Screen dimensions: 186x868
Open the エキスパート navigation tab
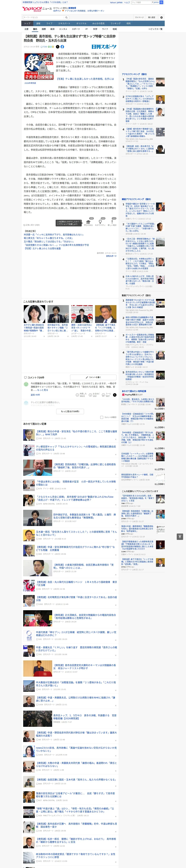point(64,24)
